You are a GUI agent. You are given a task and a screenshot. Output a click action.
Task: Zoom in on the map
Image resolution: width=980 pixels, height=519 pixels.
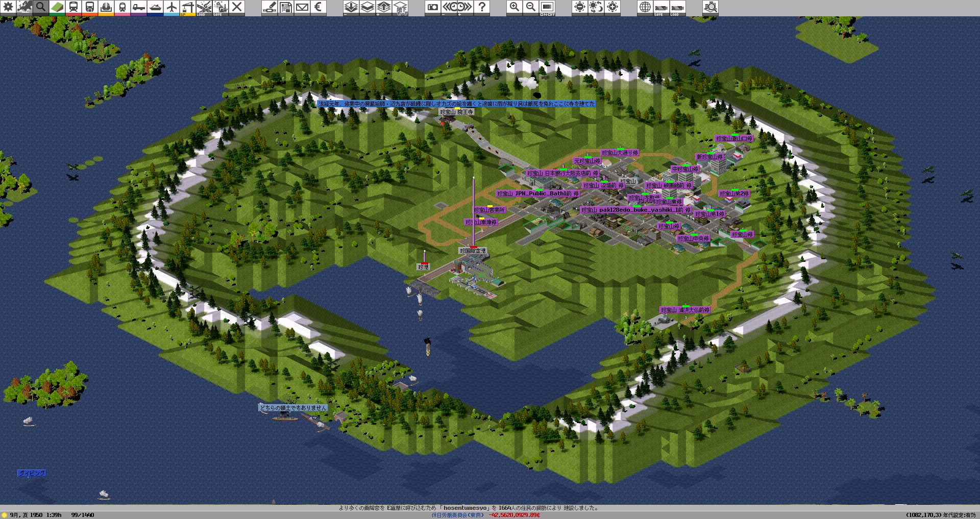pos(514,8)
